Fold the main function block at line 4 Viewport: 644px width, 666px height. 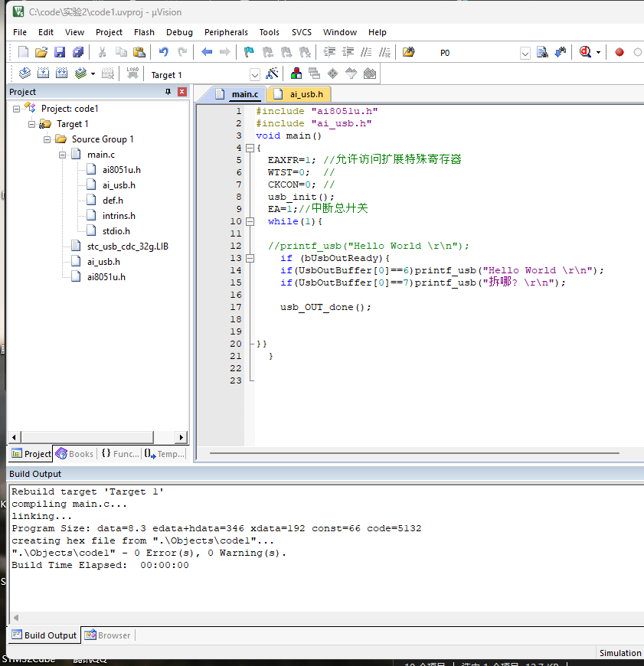click(250, 148)
